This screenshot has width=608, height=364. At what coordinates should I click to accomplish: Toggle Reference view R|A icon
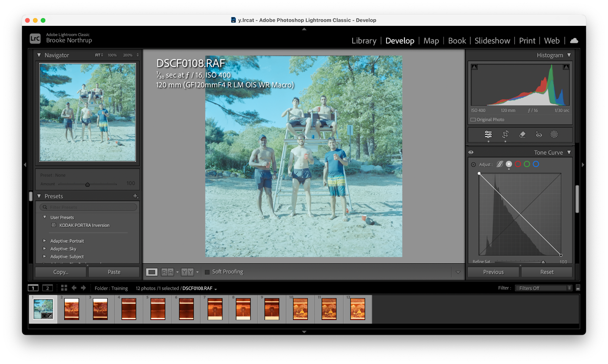coord(168,272)
